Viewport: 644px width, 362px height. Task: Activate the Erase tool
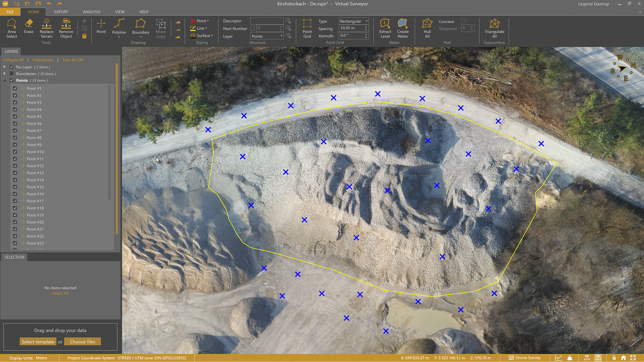[x=29, y=26]
